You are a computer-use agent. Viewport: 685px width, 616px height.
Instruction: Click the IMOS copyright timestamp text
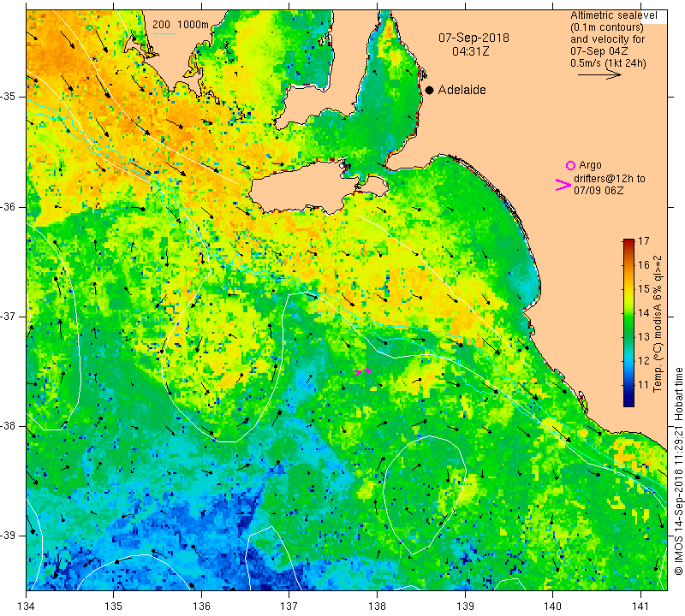678,471
